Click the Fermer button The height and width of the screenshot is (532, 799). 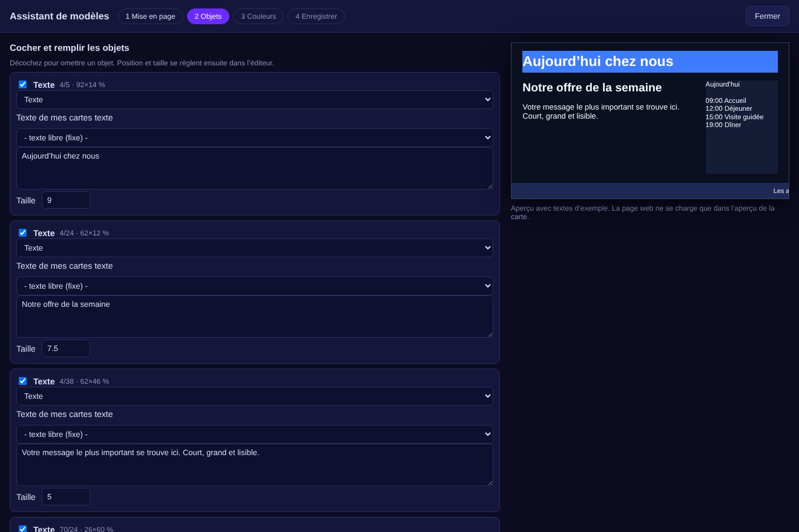[767, 16]
